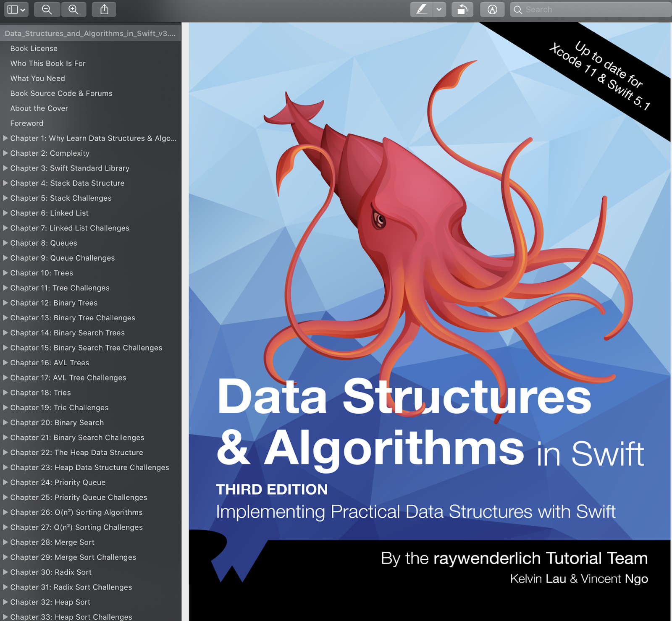Image resolution: width=672 pixels, height=621 pixels.
Task: Select Chapter 26: O(n²) Sorting Algorithms
Action: click(x=76, y=512)
